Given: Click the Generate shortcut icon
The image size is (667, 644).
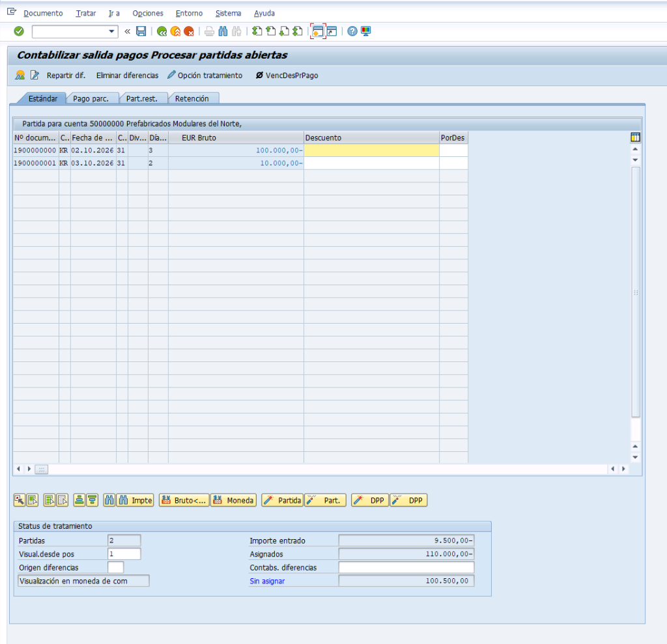Looking at the screenshot, I should click(x=332, y=31).
